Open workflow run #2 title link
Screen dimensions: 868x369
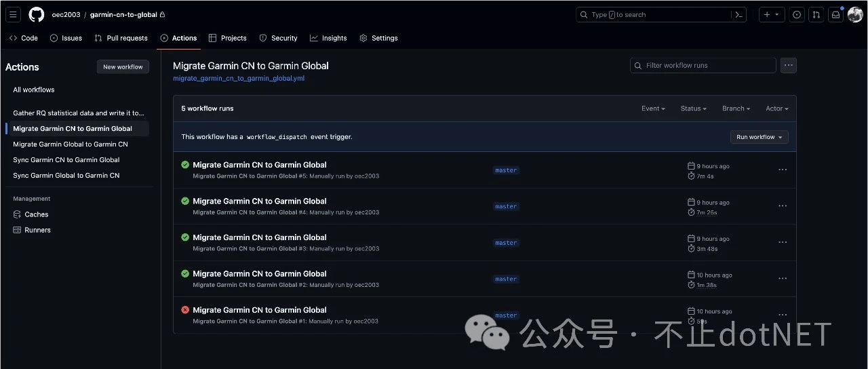tap(260, 273)
